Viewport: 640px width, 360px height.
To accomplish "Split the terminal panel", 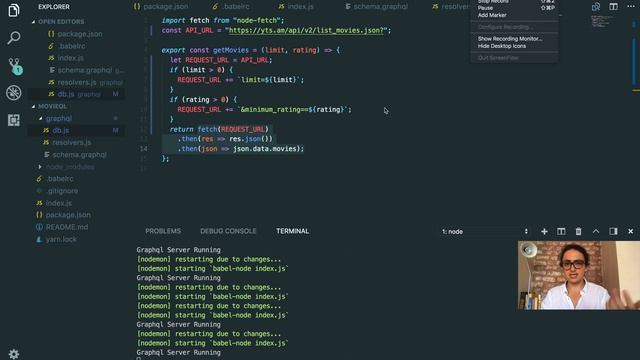I will [561, 231].
